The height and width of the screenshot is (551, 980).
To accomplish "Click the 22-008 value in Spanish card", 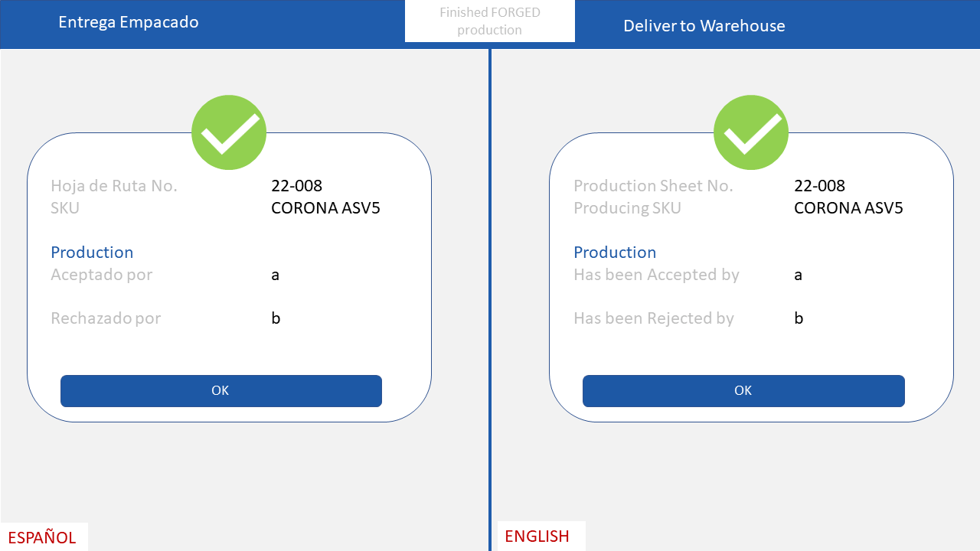I will coord(296,186).
